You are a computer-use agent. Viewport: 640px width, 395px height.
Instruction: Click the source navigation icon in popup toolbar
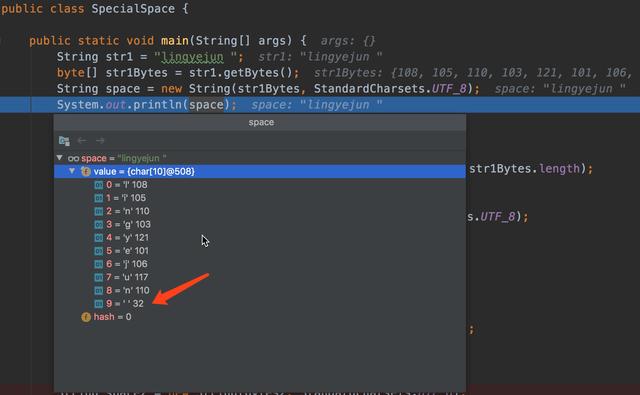pos(64,141)
